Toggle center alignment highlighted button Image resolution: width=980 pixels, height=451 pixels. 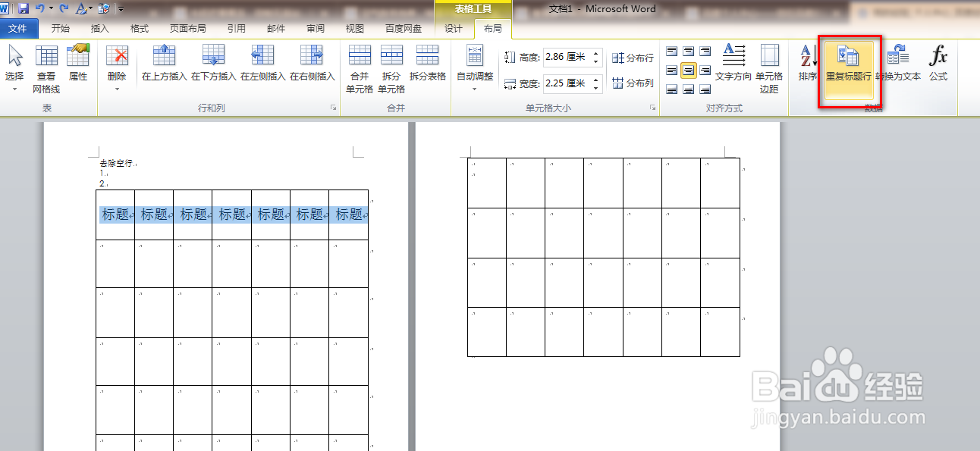(689, 70)
